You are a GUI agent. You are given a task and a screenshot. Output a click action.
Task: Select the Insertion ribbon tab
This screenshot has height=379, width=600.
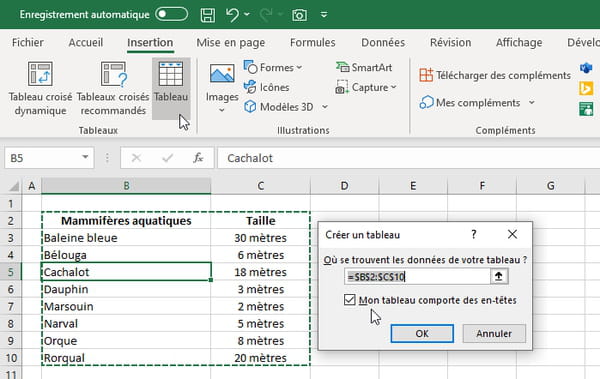tap(150, 42)
